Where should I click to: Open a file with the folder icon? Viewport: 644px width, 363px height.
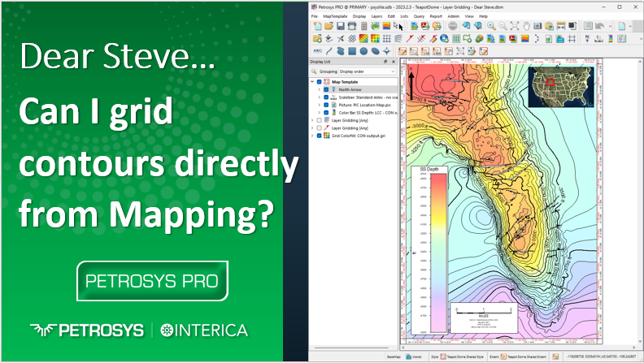pos(329,26)
